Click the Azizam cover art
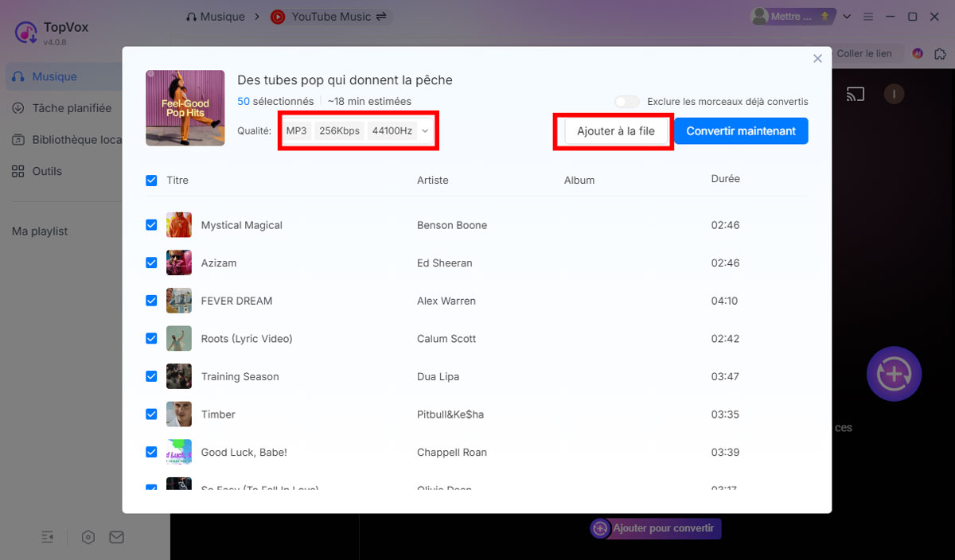Viewport: 955px width, 560px height. pyautogui.click(x=179, y=262)
